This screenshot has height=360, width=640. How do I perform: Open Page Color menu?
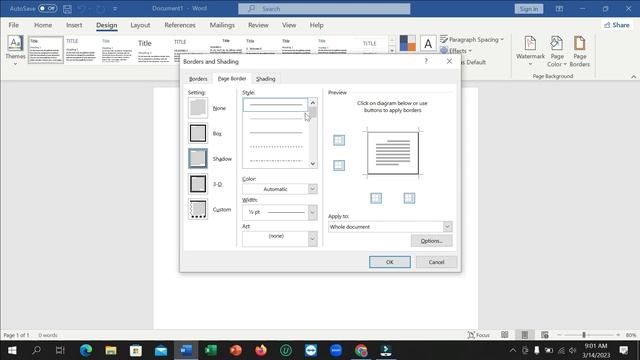point(557,51)
